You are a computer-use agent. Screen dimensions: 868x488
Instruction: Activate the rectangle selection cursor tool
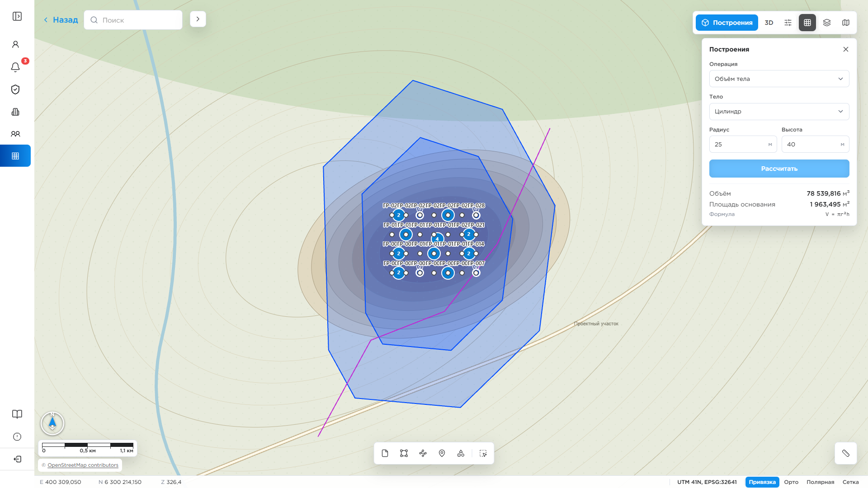(483, 453)
